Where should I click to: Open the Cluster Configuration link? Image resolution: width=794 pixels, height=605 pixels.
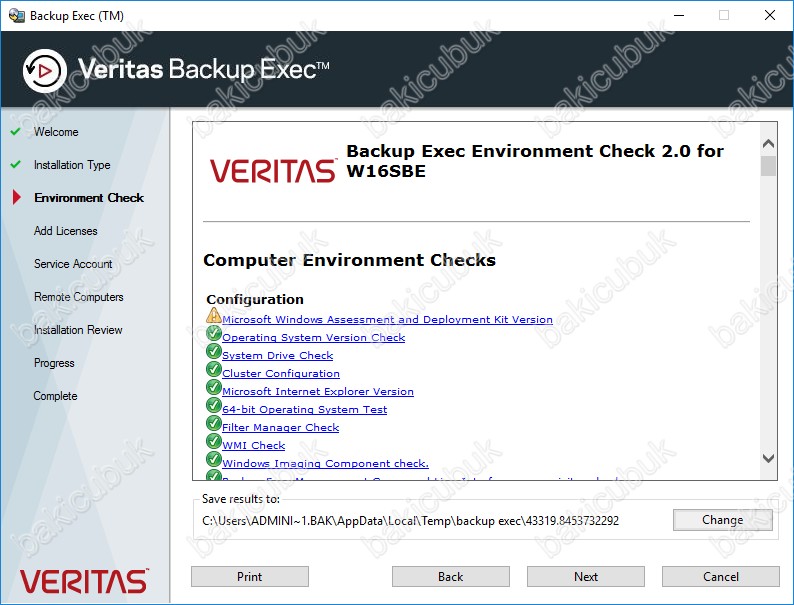click(x=281, y=373)
